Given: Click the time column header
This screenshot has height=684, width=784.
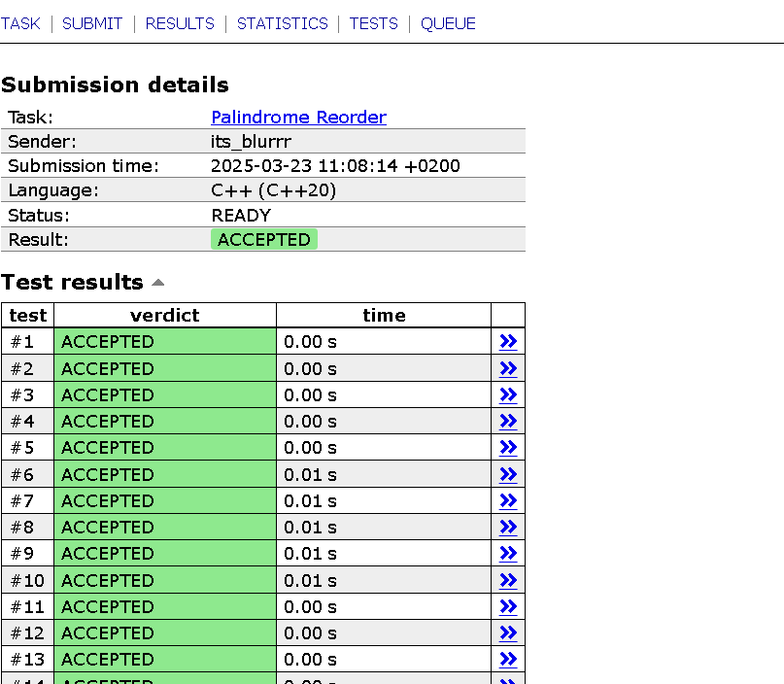Looking at the screenshot, I should pyautogui.click(x=384, y=316).
